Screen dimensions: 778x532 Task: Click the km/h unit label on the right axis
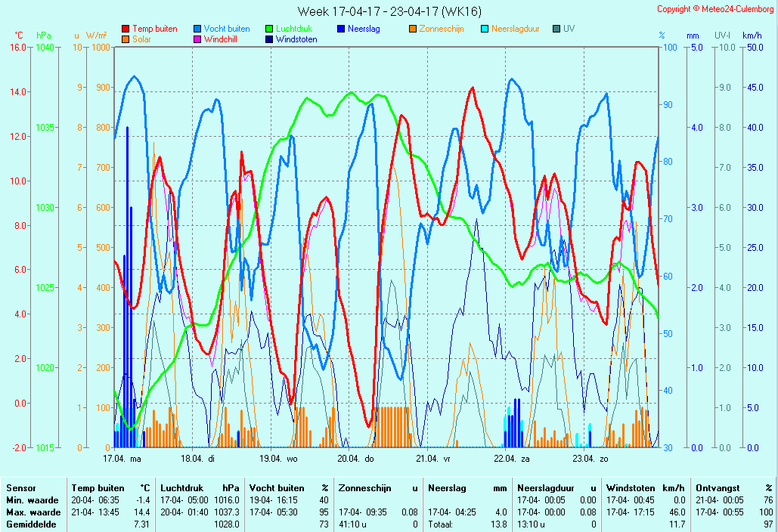(x=752, y=36)
